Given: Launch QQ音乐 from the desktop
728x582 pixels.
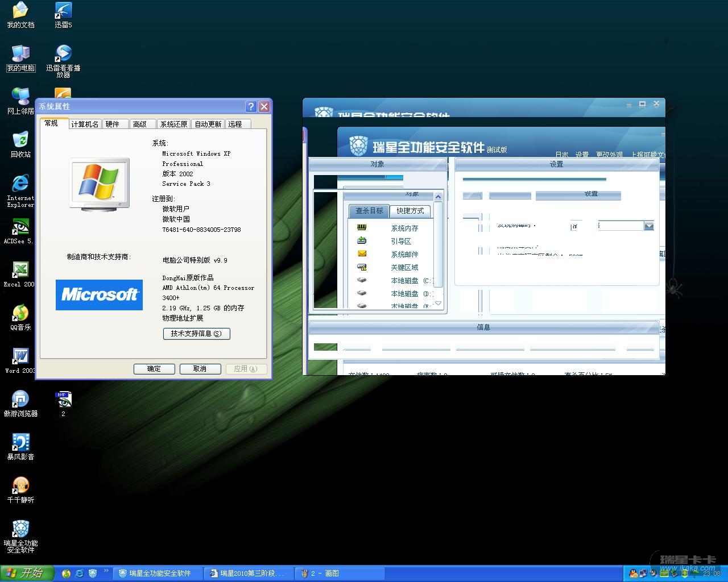Looking at the screenshot, I should pyautogui.click(x=20, y=317).
